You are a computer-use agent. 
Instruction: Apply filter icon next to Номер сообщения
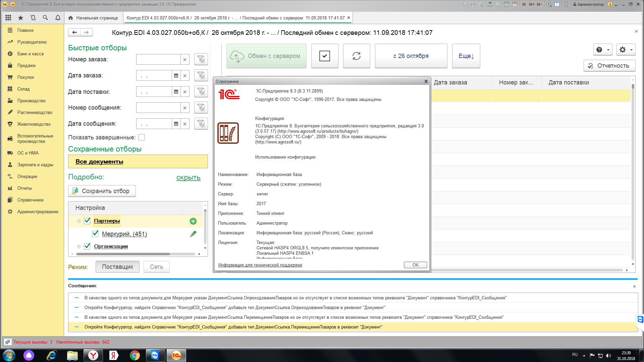click(201, 108)
